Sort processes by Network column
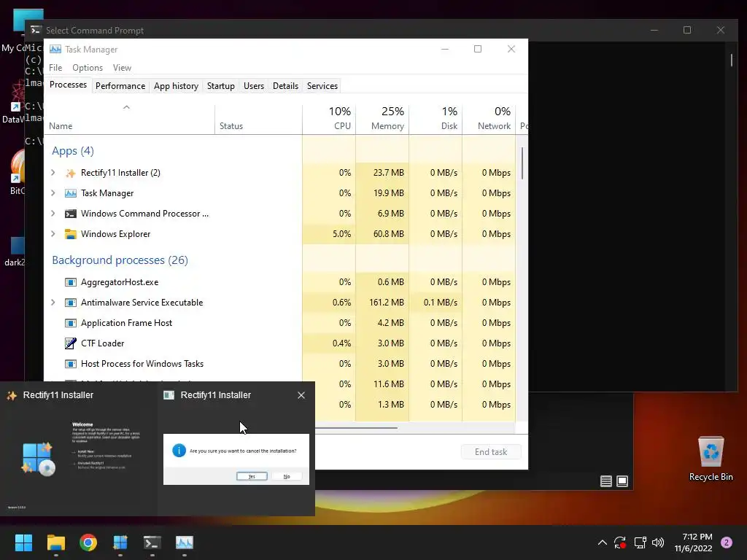The width and height of the screenshot is (747, 560). tap(489, 119)
